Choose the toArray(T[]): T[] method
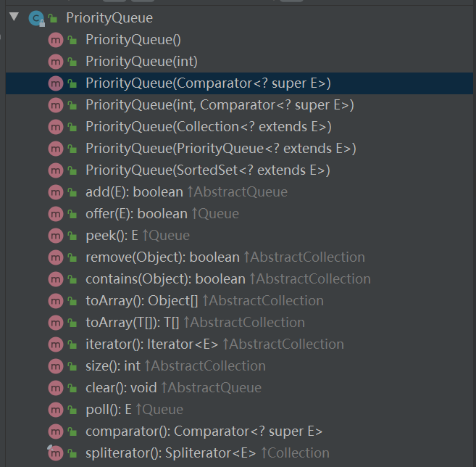The width and height of the screenshot is (476, 467). (132, 323)
